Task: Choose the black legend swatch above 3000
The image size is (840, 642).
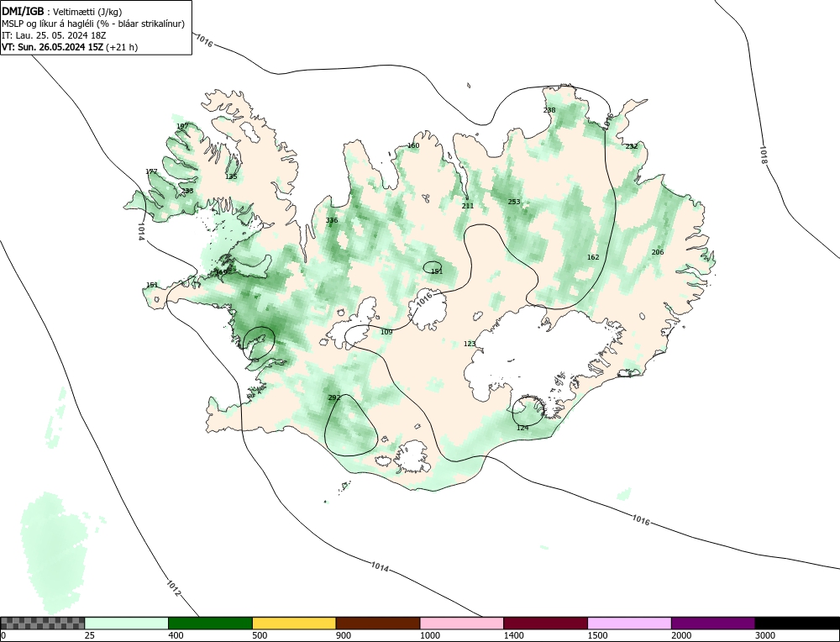Action: pos(797,623)
